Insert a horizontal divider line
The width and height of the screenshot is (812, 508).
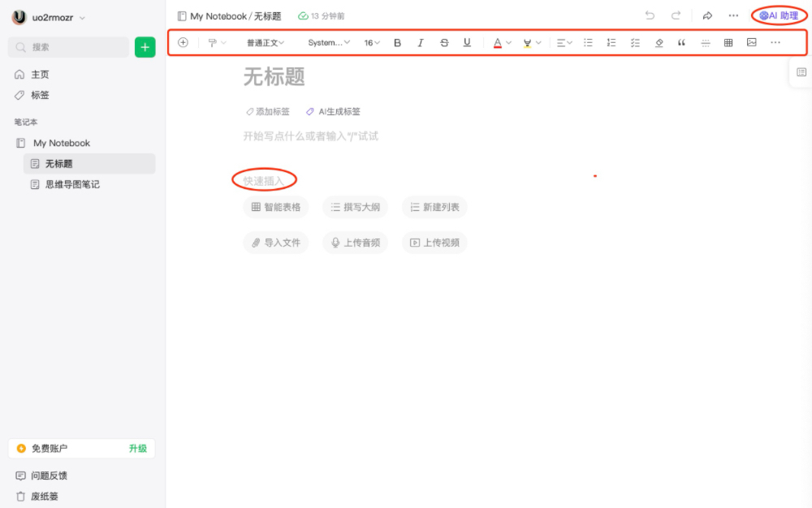pyautogui.click(x=705, y=42)
